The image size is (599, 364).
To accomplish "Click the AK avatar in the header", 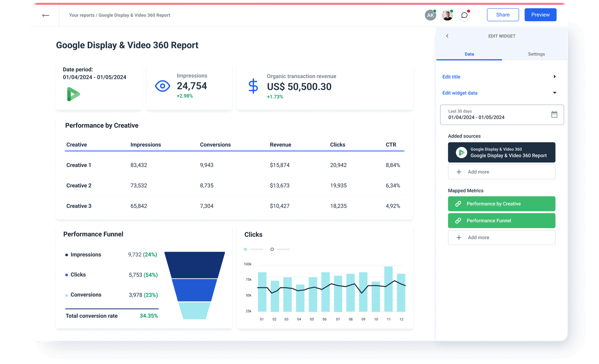I will [430, 15].
